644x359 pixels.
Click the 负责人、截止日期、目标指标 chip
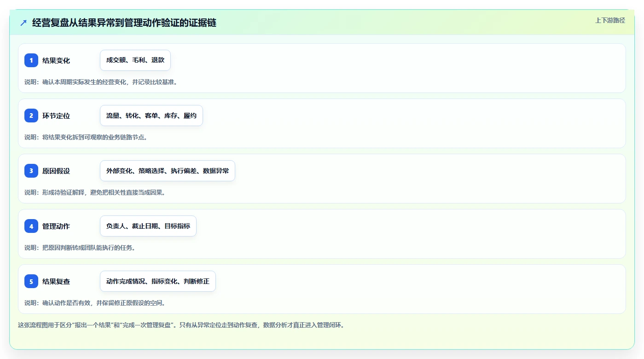click(148, 226)
